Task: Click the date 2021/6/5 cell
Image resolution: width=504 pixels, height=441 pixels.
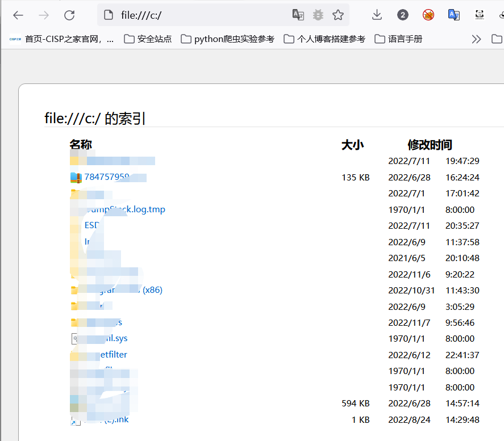Action: coord(407,258)
